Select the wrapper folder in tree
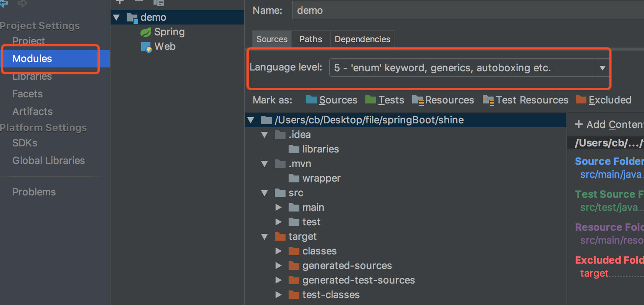This screenshot has height=305, width=644. click(x=321, y=179)
